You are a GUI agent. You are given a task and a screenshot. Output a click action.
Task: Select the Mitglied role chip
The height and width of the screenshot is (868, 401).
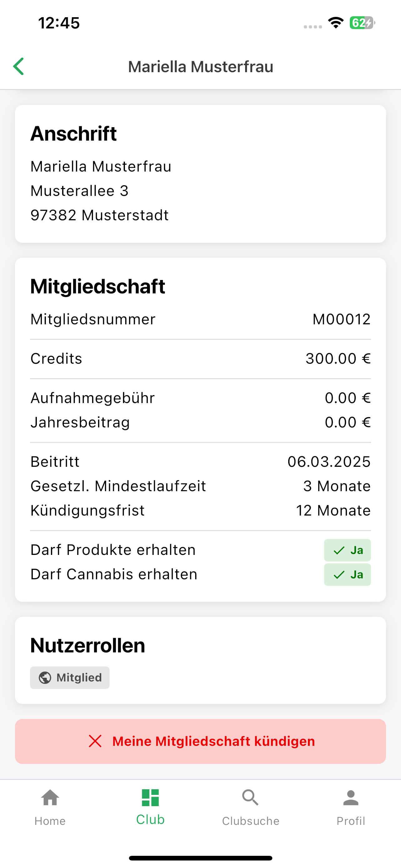coord(70,678)
